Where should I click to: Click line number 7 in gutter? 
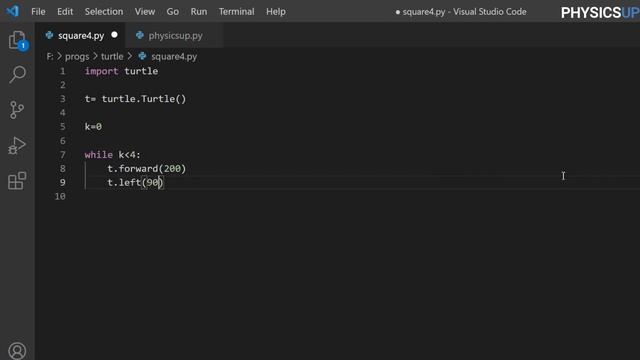coord(62,155)
